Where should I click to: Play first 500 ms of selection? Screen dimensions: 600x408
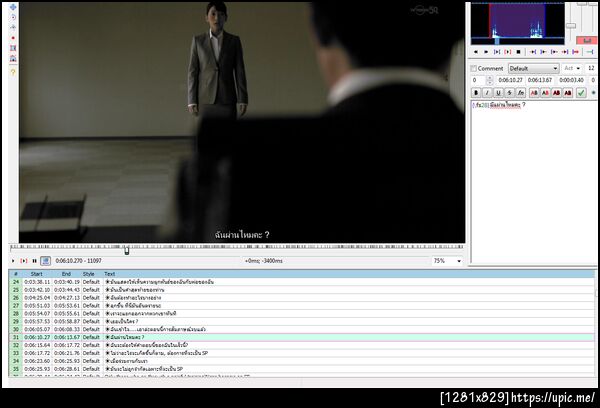point(554,52)
